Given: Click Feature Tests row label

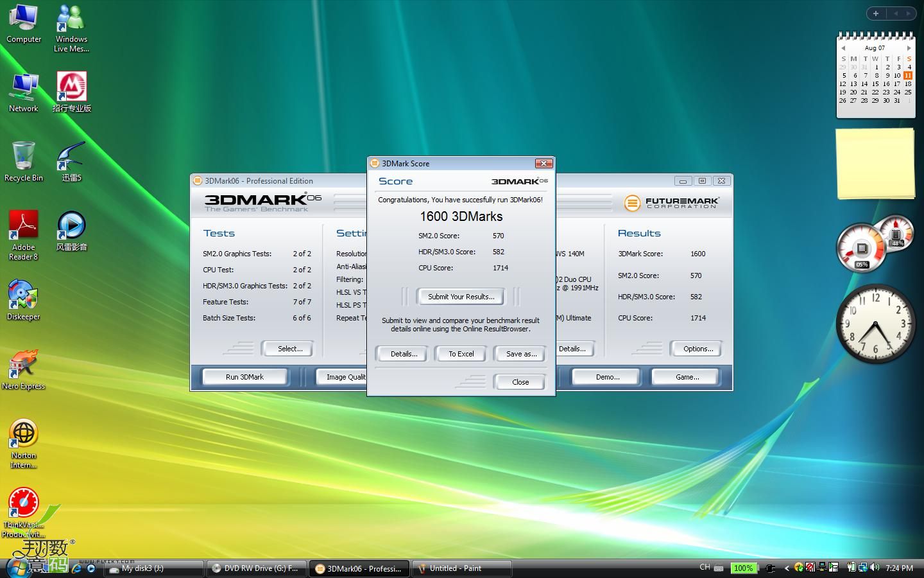Looking at the screenshot, I should (x=225, y=302).
